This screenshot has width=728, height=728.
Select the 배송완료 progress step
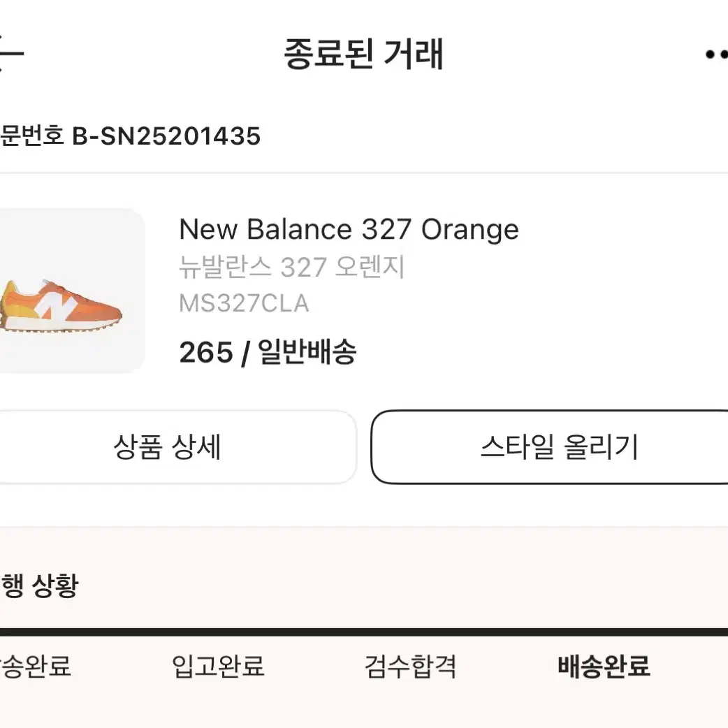604,666
